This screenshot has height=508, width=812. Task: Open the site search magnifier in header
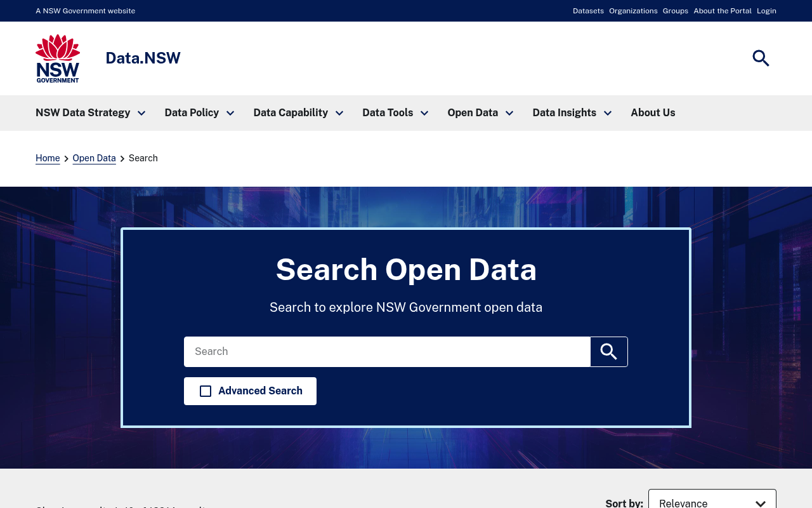(761, 58)
